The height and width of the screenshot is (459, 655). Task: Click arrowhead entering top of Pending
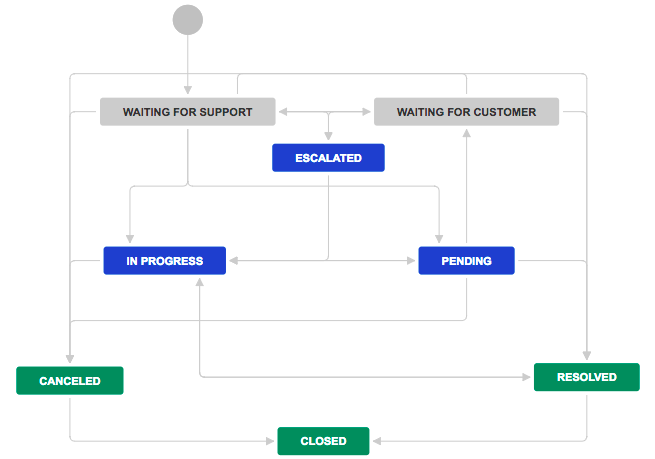point(439,242)
